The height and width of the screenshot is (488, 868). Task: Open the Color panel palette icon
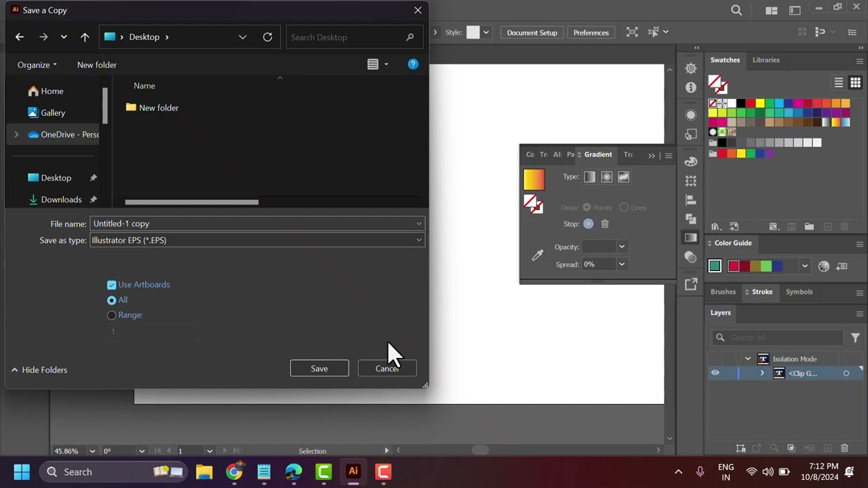(691, 162)
